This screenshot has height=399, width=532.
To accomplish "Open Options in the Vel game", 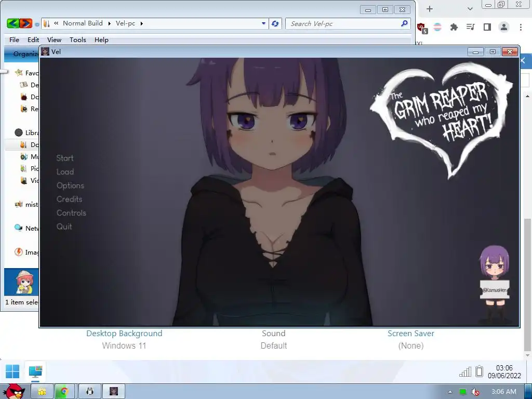I will pos(70,185).
